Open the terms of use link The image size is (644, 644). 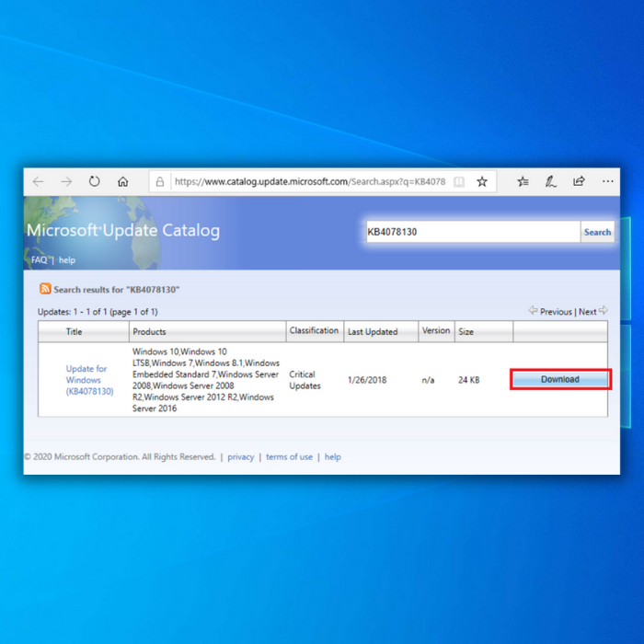(289, 456)
